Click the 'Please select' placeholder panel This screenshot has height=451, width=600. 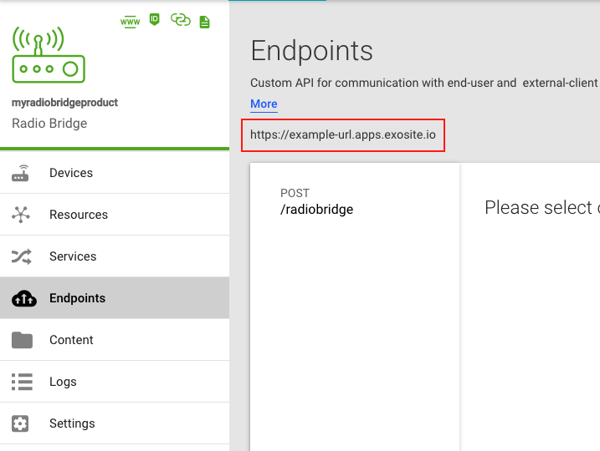tap(540, 208)
